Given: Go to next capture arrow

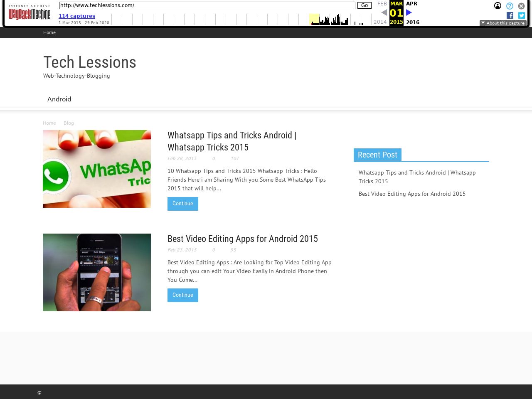Looking at the screenshot, I should (409, 12).
